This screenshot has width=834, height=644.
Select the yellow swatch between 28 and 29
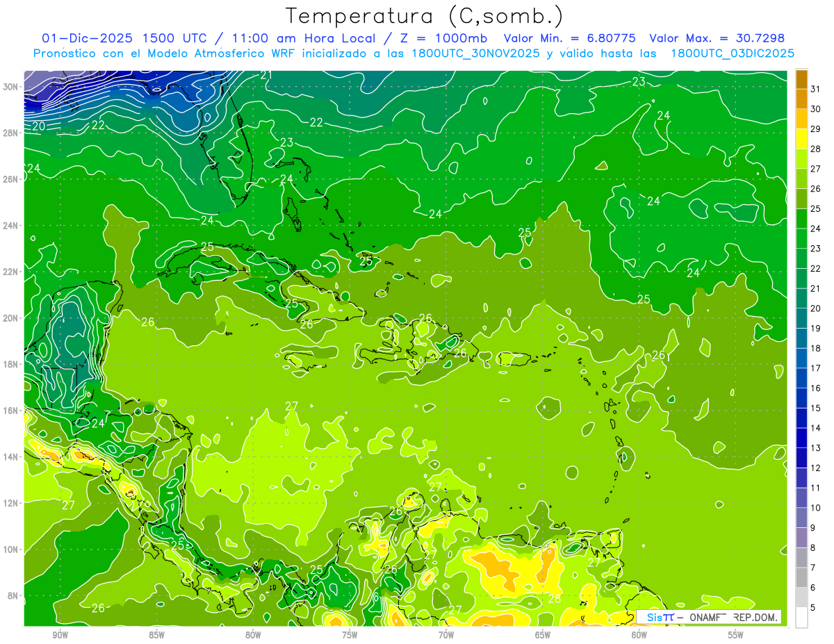(802, 138)
